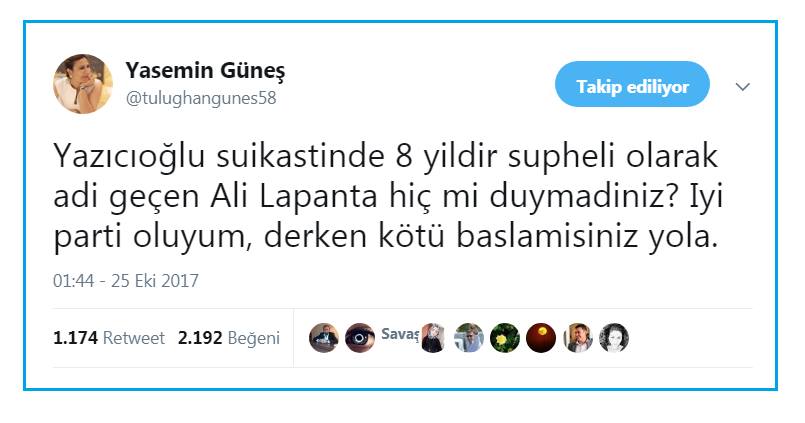Screen dimensions: 805x423
Task: Open the dark red sunset liker avatar
Action: 541,338
